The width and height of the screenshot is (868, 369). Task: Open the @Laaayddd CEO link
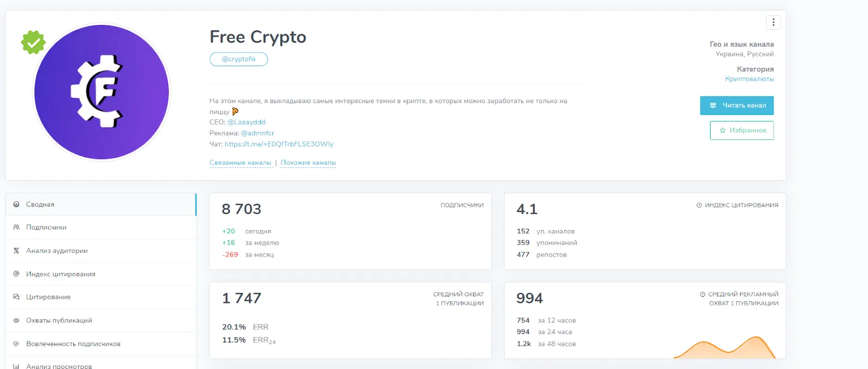246,122
